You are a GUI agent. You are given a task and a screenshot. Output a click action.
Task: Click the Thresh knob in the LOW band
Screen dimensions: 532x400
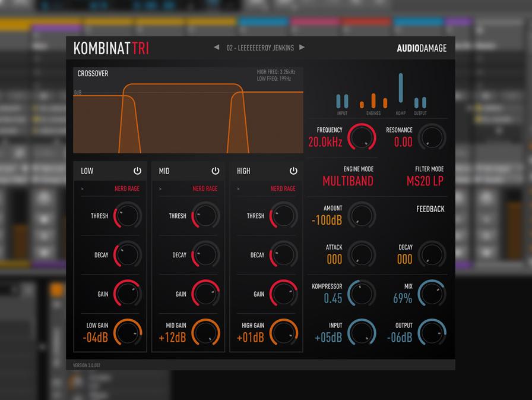[127, 216]
